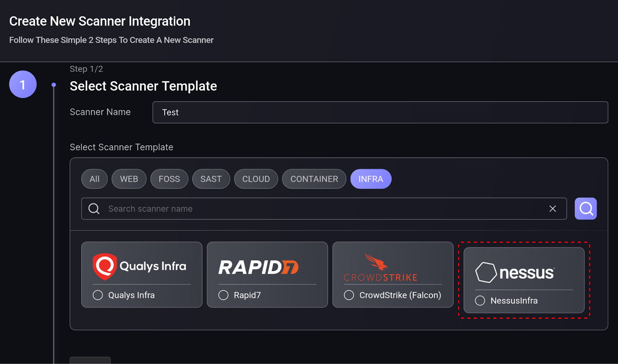
Task: Filter templates by CLOUD
Action: point(256,179)
